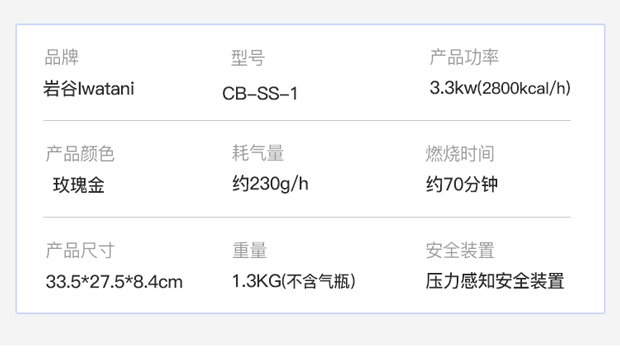This screenshot has width=620, height=360.
Task: Click the 产品颜色 label
Action: (x=80, y=153)
